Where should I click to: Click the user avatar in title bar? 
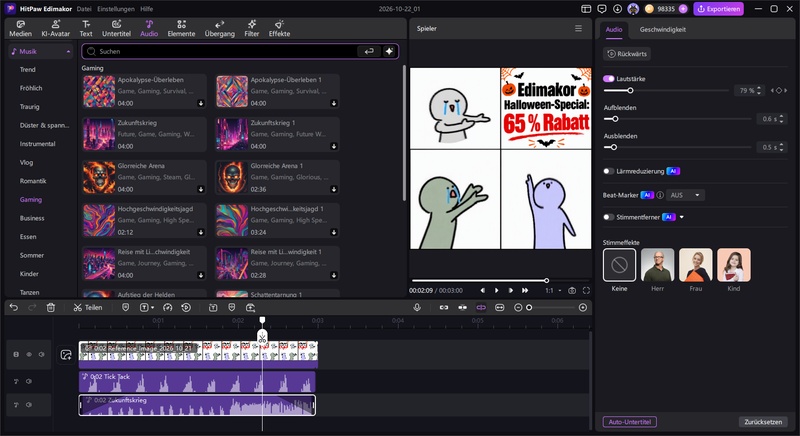tap(633, 9)
